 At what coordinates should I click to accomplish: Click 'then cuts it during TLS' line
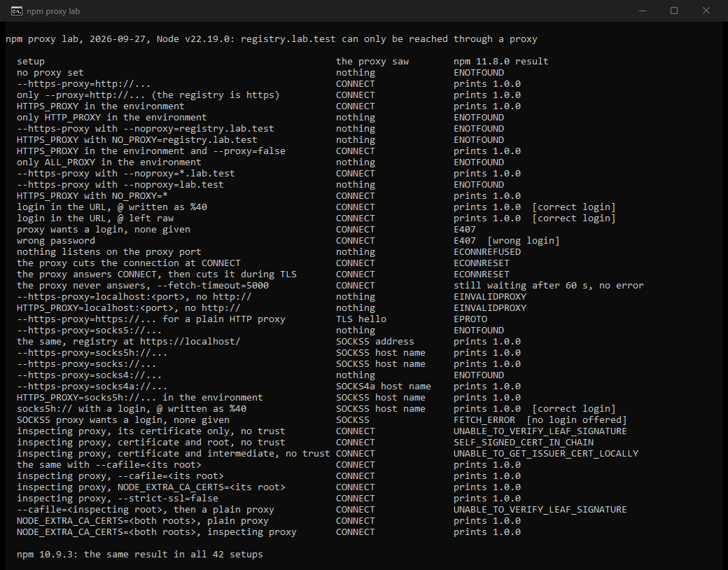(x=157, y=274)
